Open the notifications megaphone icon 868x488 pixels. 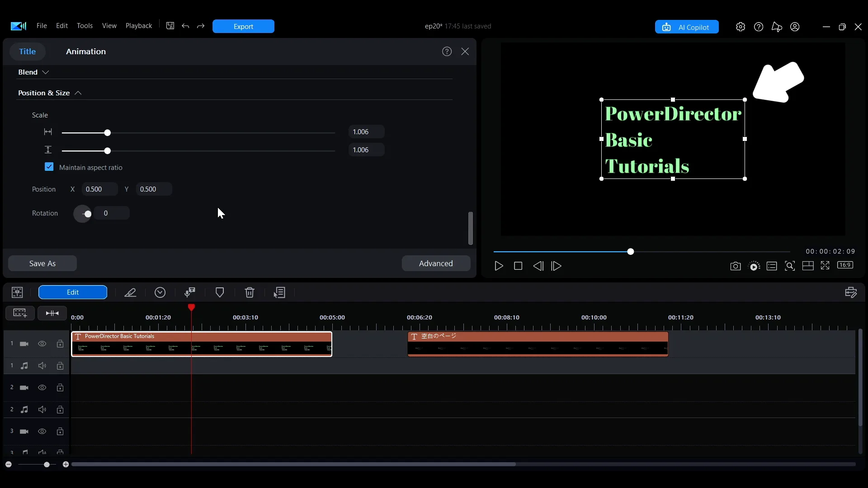[777, 27]
